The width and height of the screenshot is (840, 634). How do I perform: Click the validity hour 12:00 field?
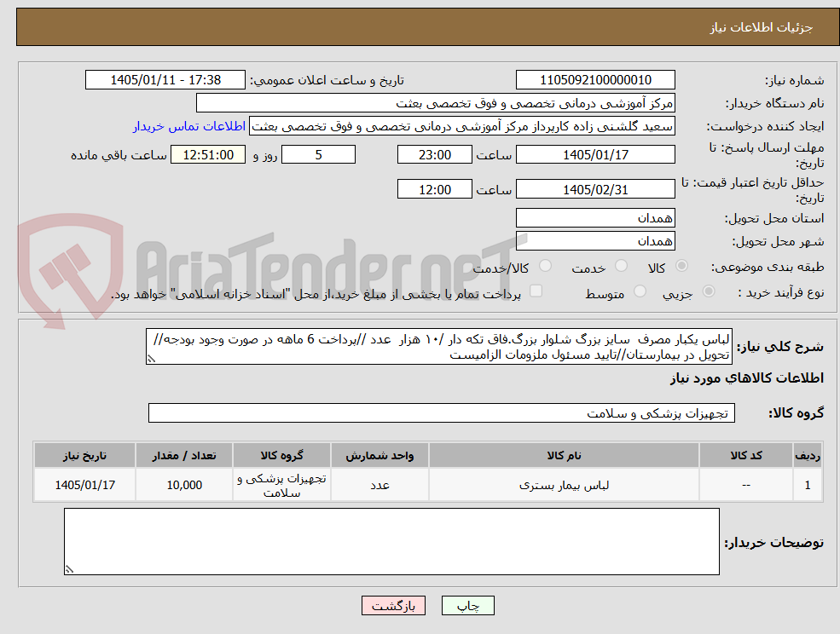[434, 189]
